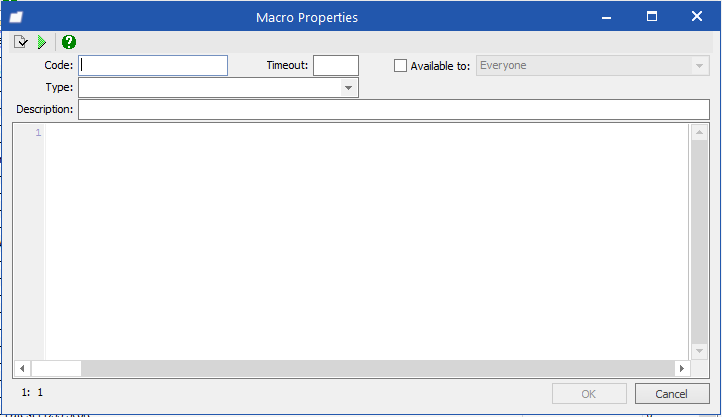This screenshot has height=417, width=722.
Task: Select the Description text field
Action: tap(394, 110)
